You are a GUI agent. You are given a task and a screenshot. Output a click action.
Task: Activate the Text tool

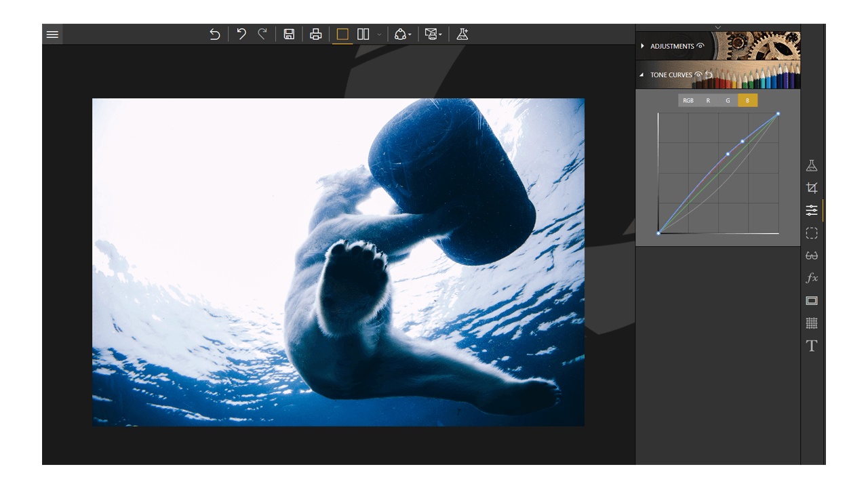click(812, 346)
